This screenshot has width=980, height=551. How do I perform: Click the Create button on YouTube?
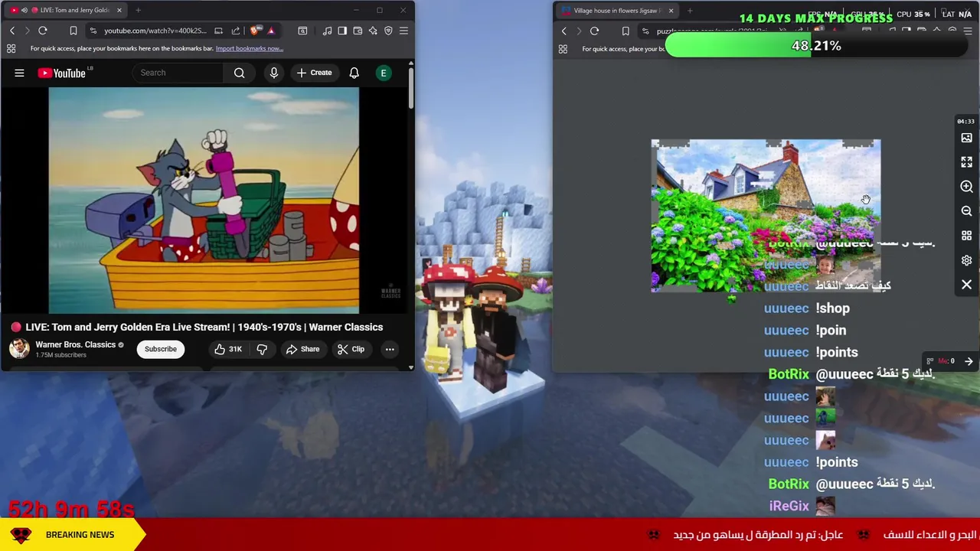314,73
